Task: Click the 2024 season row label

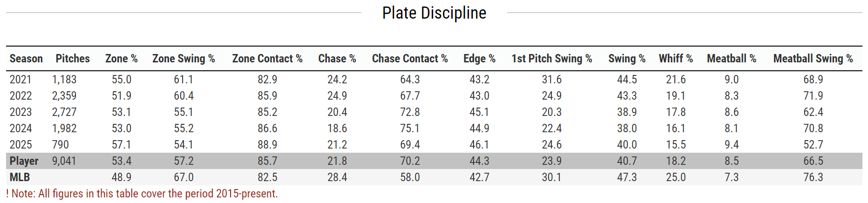Action: point(21,129)
